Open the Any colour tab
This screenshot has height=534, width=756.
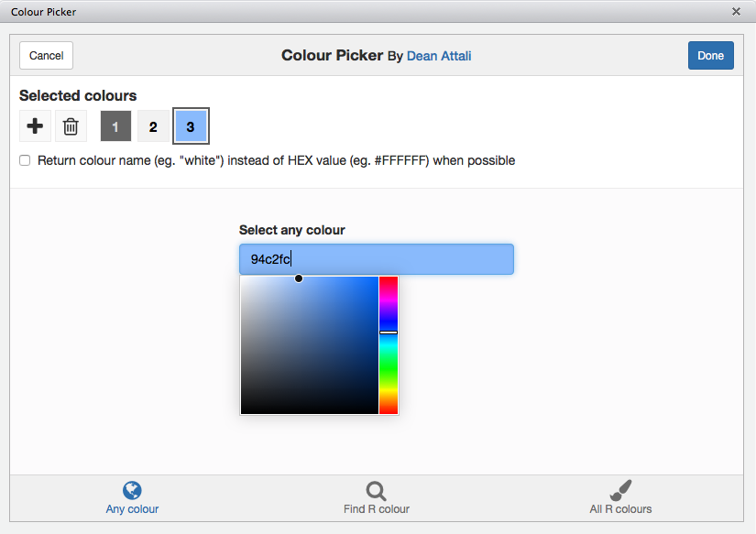click(132, 498)
